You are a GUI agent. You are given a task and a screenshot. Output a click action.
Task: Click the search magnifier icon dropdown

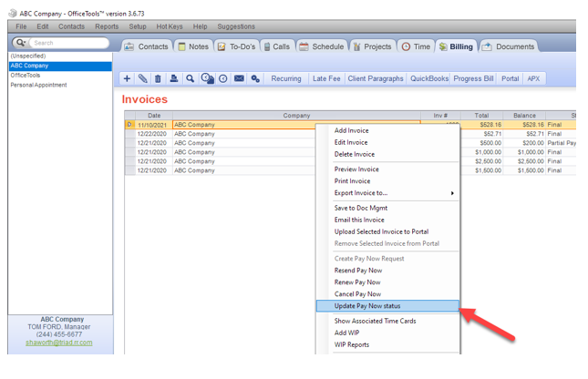(x=21, y=43)
